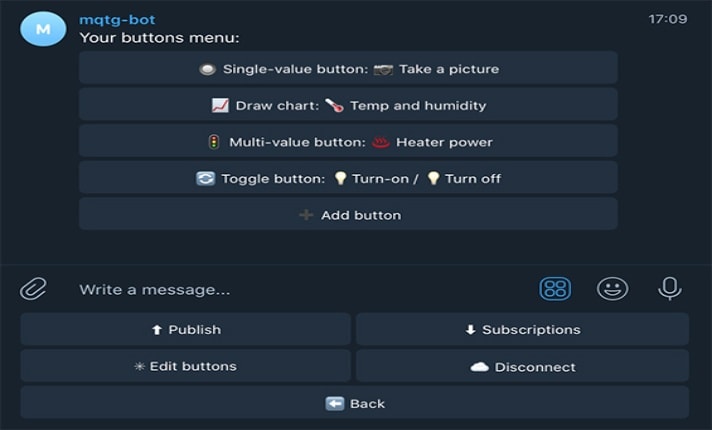This screenshot has width=712, height=430.
Task: Click the Disconnect cloud button
Action: [522, 366]
